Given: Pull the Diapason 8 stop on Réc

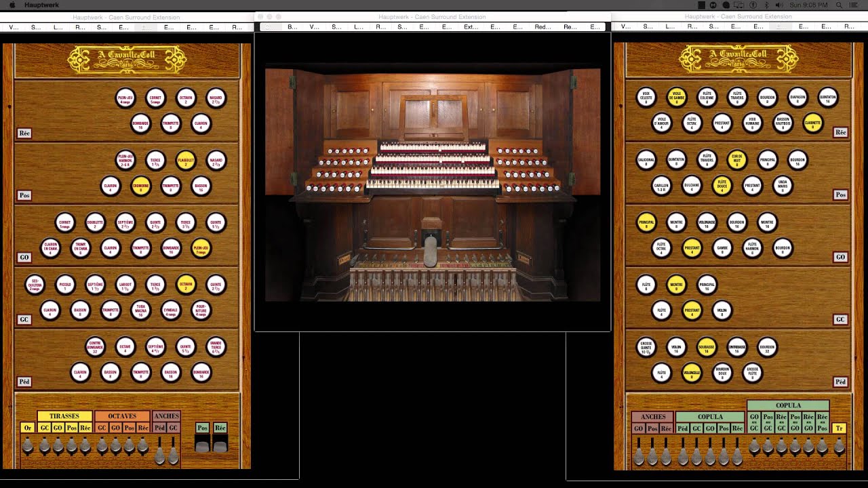Looking at the screenshot, I should [797, 98].
